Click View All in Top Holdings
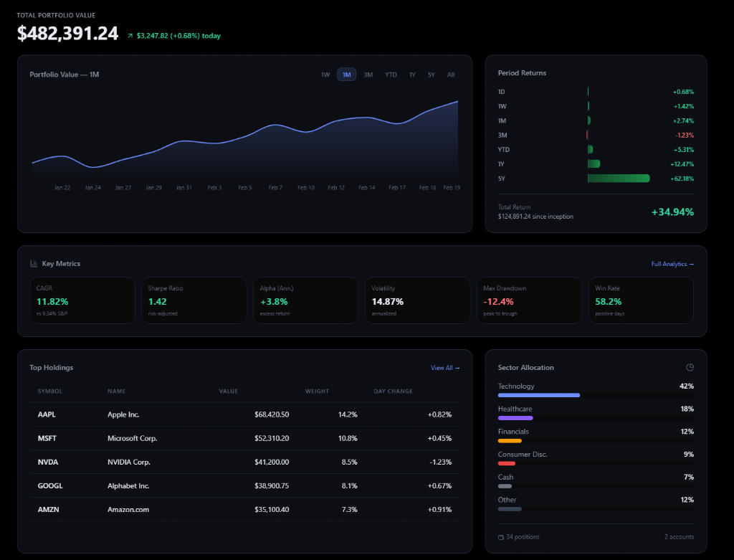 coord(444,367)
